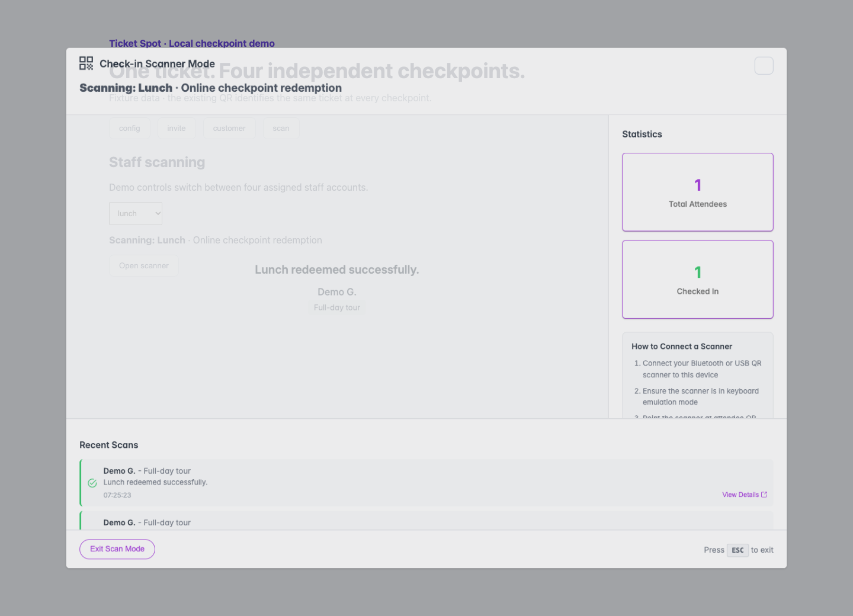Viewport: 853px width, 616px height.
Task: Click the green check icon beside Lunch redeemed
Action: (92, 483)
